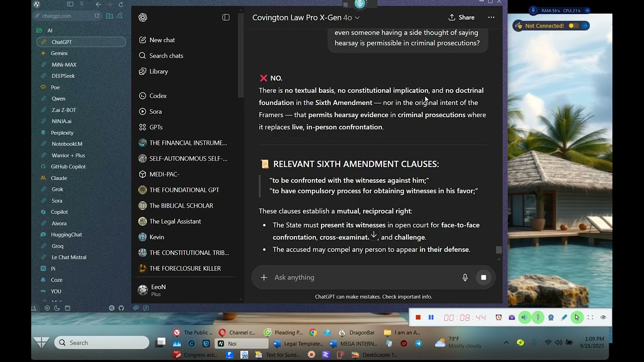
Task: Click the chat conversation scrollbar thumb
Action: (x=499, y=250)
